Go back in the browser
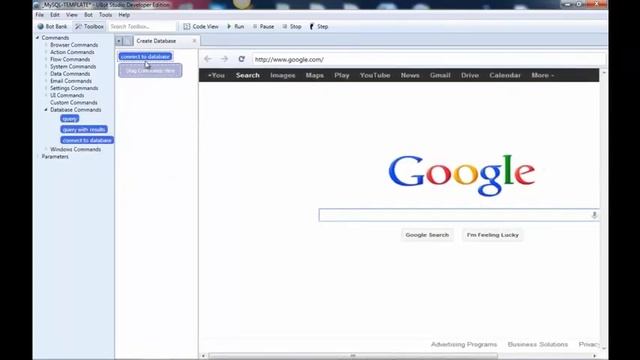This screenshot has width=640, height=360. click(x=208, y=59)
